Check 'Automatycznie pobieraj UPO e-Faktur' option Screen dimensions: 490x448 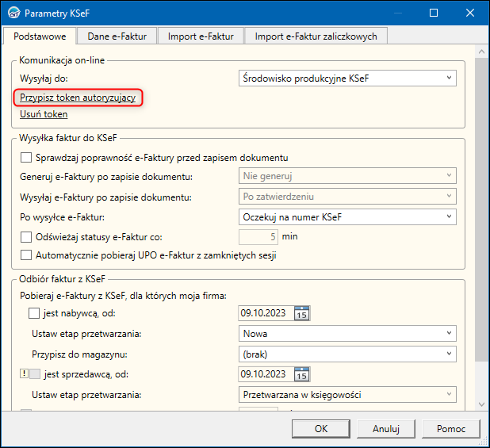pyautogui.click(x=26, y=255)
